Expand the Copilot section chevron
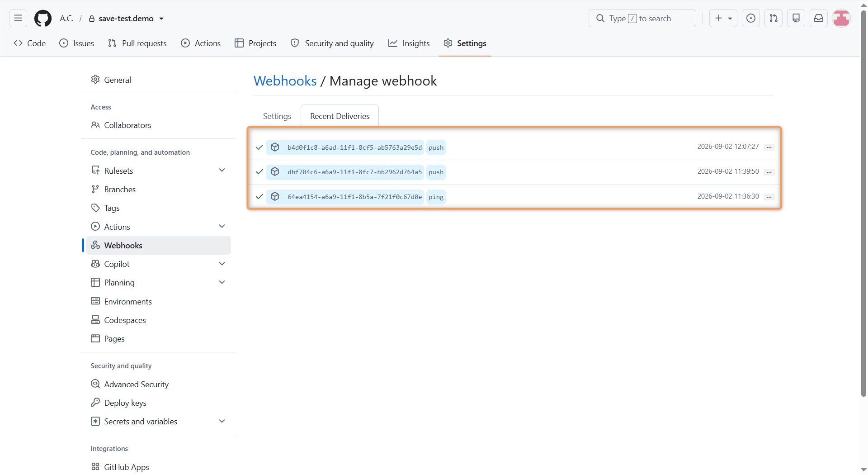 (222, 264)
